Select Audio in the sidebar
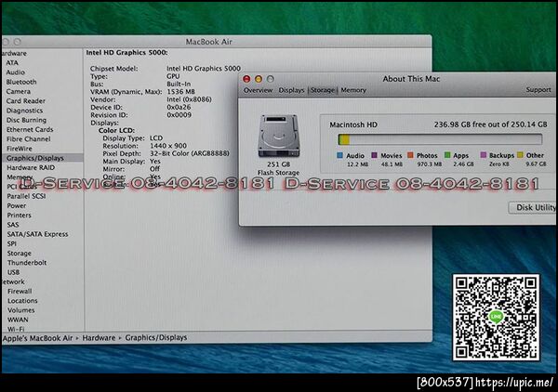 (x=15, y=72)
